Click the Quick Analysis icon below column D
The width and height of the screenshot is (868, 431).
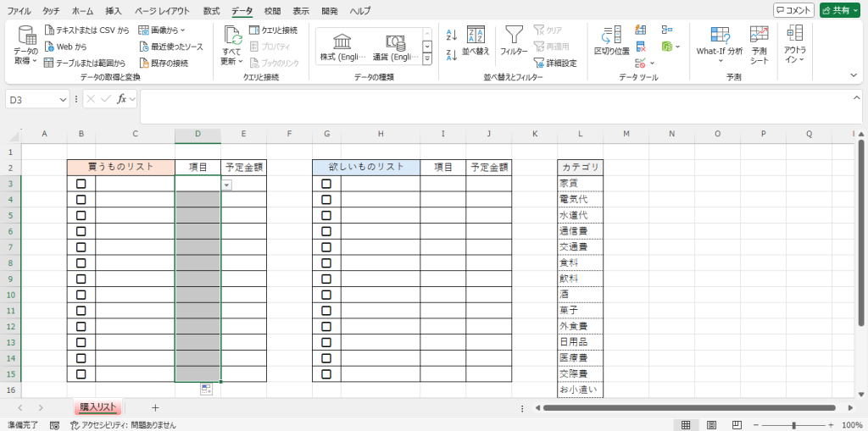(206, 388)
